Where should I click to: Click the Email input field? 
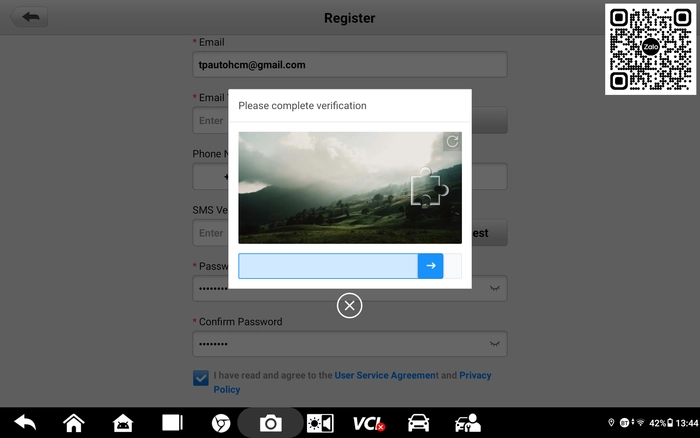(x=350, y=65)
